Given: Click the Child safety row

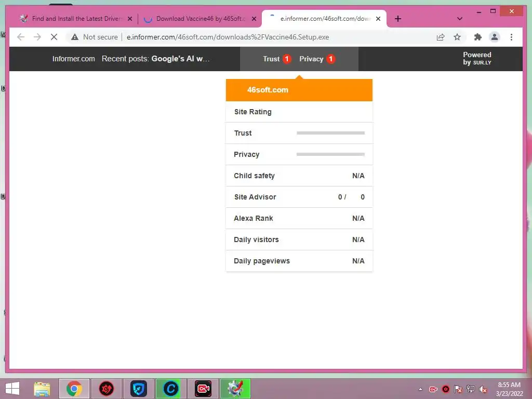Looking at the screenshot, I should pos(299,176).
